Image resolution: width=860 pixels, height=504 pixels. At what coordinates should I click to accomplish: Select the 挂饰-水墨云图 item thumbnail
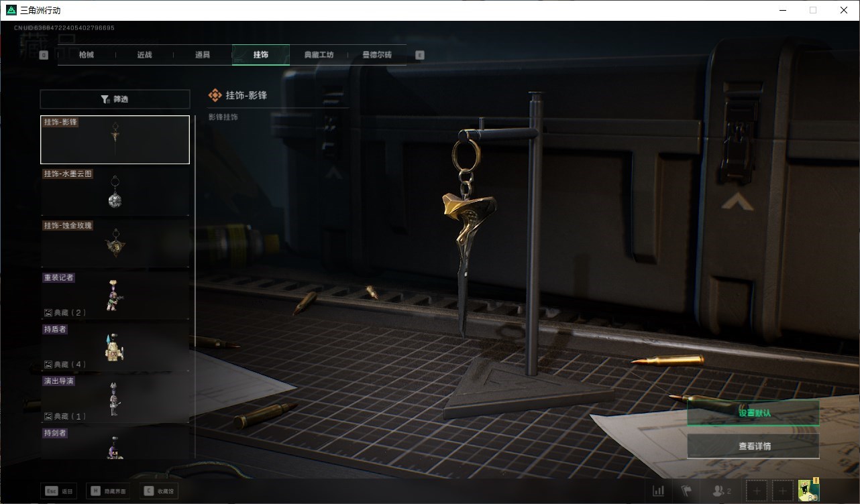115,192
